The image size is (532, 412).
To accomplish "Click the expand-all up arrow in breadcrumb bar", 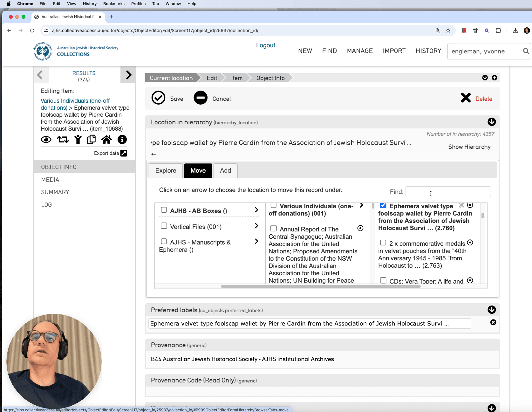I will 494,78.
